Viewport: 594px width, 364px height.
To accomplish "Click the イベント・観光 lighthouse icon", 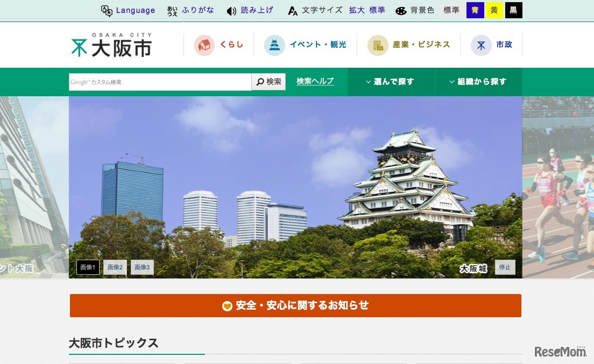I will (275, 45).
